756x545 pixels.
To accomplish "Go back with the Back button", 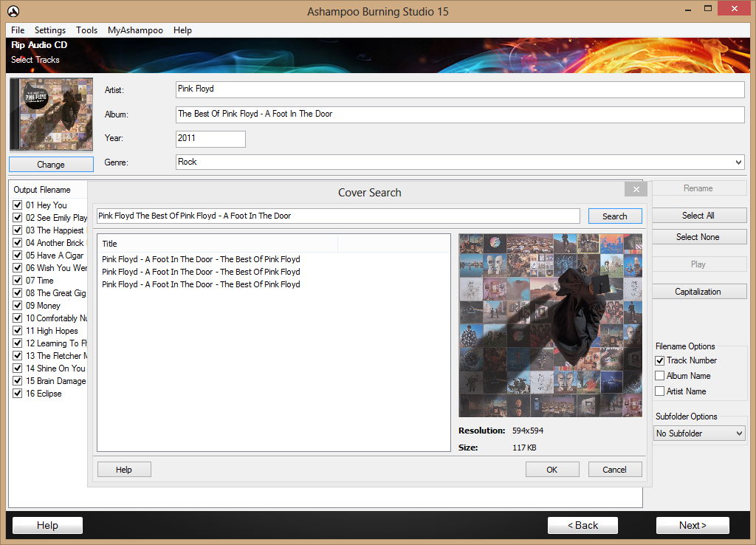I will click(x=583, y=525).
